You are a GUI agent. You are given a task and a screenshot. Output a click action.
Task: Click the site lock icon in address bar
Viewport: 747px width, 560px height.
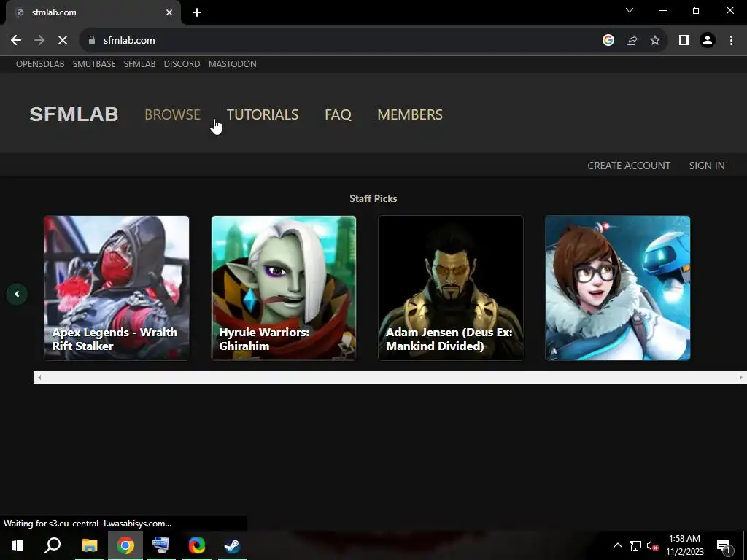pyautogui.click(x=92, y=41)
